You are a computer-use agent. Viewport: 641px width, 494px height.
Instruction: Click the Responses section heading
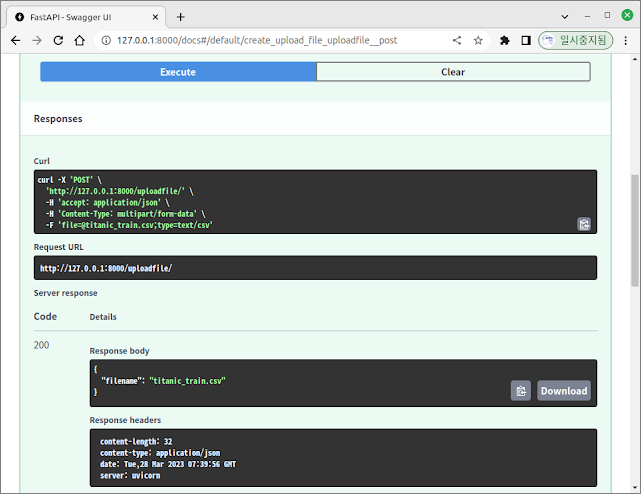(x=58, y=119)
